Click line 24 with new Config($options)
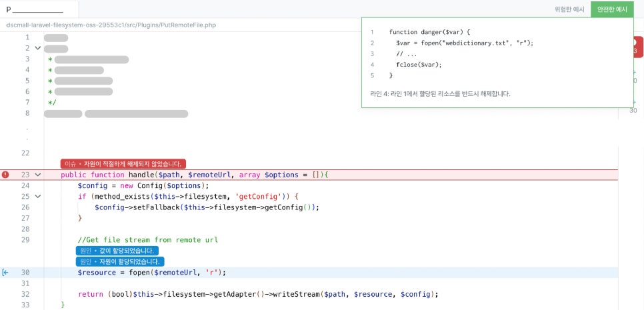Image resolution: width=644 pixels, height=310 pixels. (143, 185)
